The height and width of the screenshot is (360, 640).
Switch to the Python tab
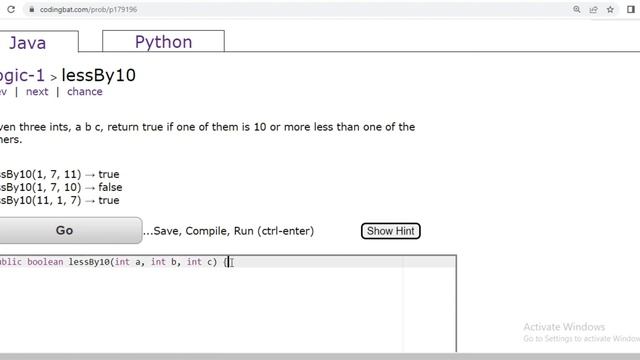coord(163,41)
